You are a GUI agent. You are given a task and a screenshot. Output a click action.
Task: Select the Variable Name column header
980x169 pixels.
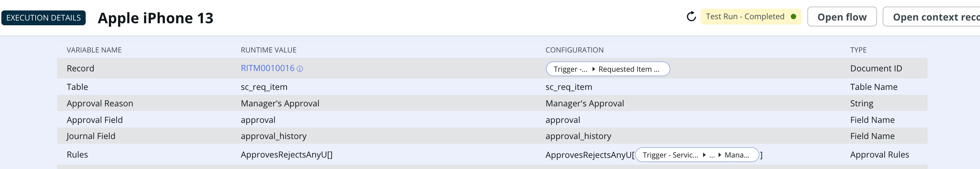click(x=94, y=50)
